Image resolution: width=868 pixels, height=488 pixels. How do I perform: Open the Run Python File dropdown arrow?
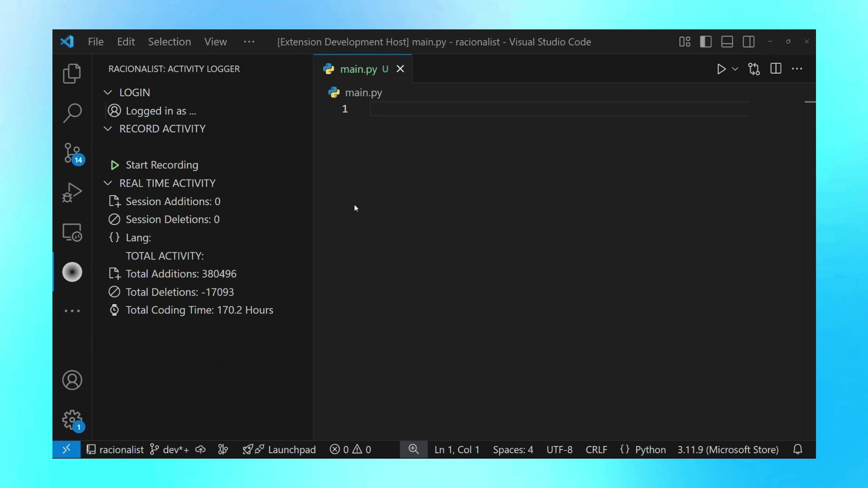[x=735, y=69]
